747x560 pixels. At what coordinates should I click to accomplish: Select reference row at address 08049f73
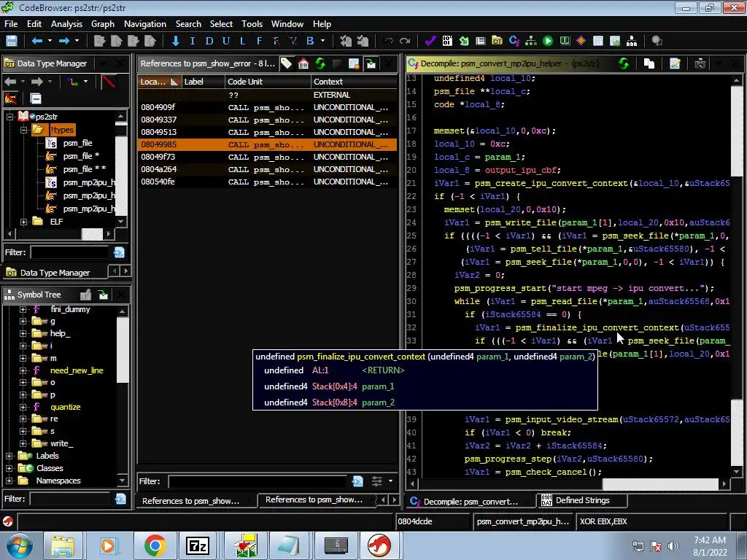pyautogui.click(x=158, y=157)
